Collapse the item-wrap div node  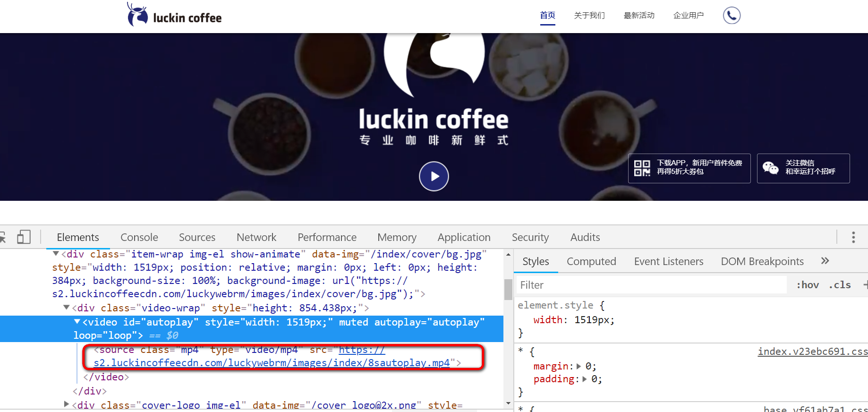pos(56,254)
